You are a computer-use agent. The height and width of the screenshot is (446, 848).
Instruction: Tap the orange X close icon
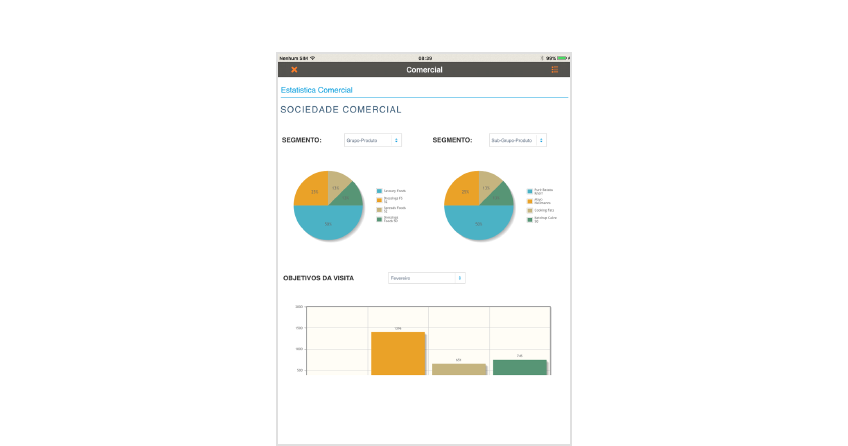[294, 70]
